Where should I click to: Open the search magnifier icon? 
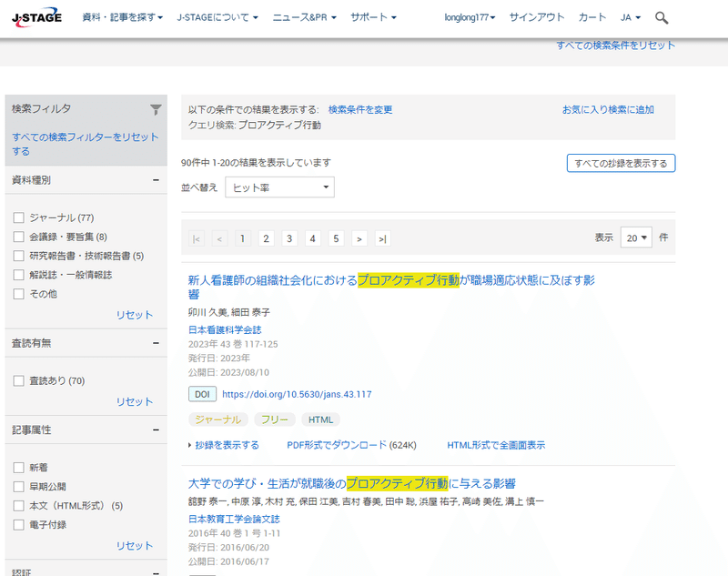pyautogui.click(x=662, y=16)
